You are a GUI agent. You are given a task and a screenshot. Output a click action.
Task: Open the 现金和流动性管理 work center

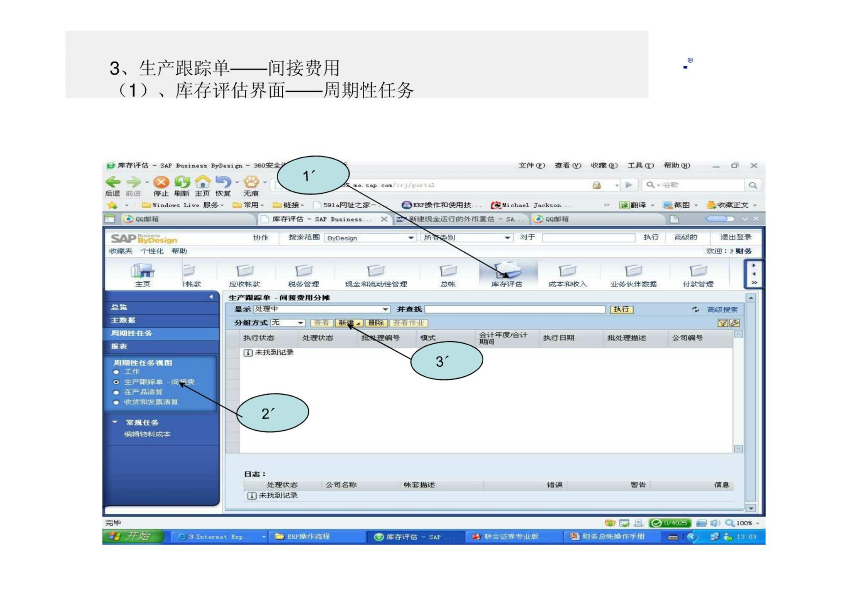[x=376, y=270]
